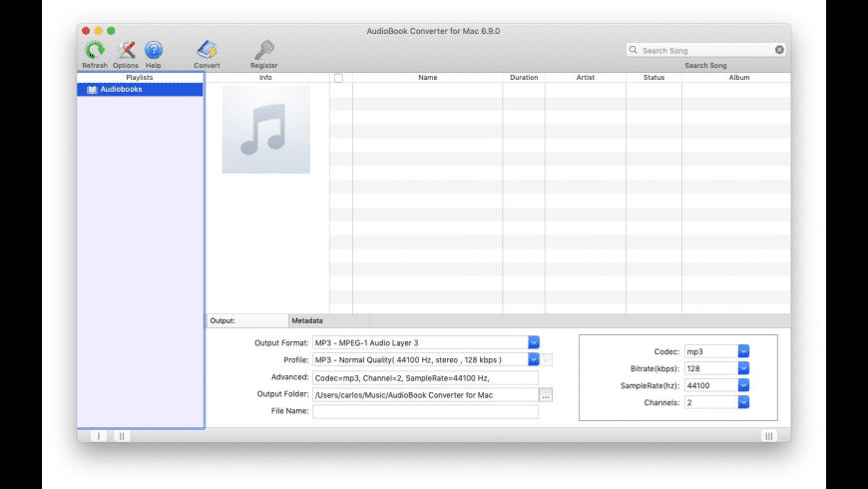Open Help from the toolbar
This screenshot has width=868, height=489.
pos(154,51)
